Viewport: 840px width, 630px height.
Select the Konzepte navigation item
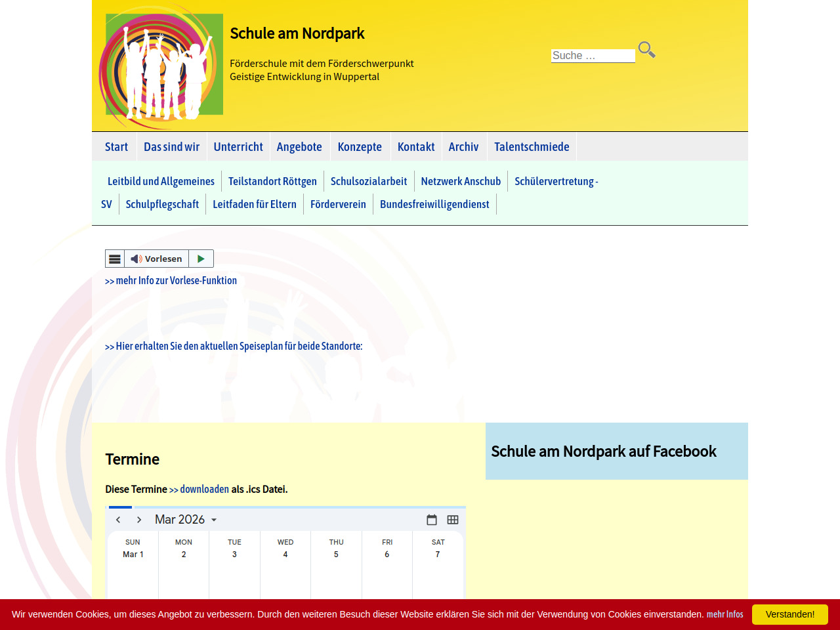(x=360, y=147)
